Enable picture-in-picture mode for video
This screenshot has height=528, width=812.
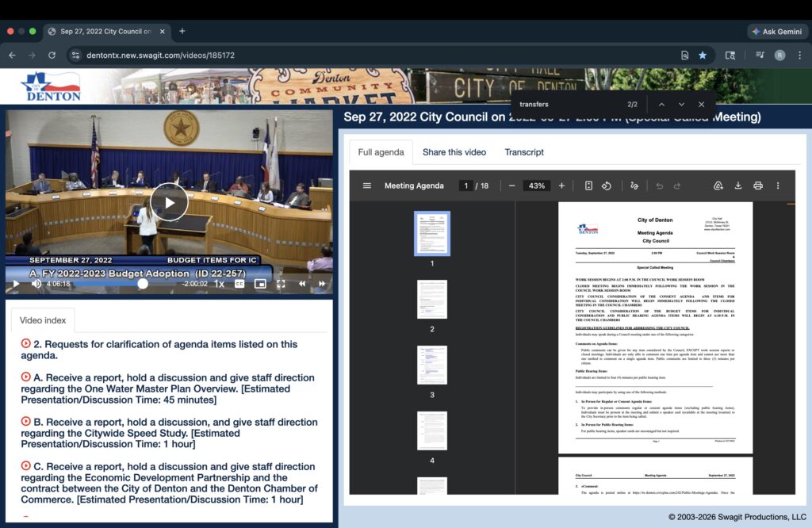click(259, 283)
